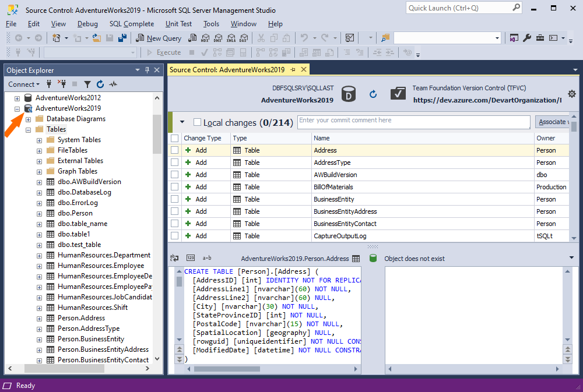
Task: Open Source Control settings gear
Action: (572, 94)
